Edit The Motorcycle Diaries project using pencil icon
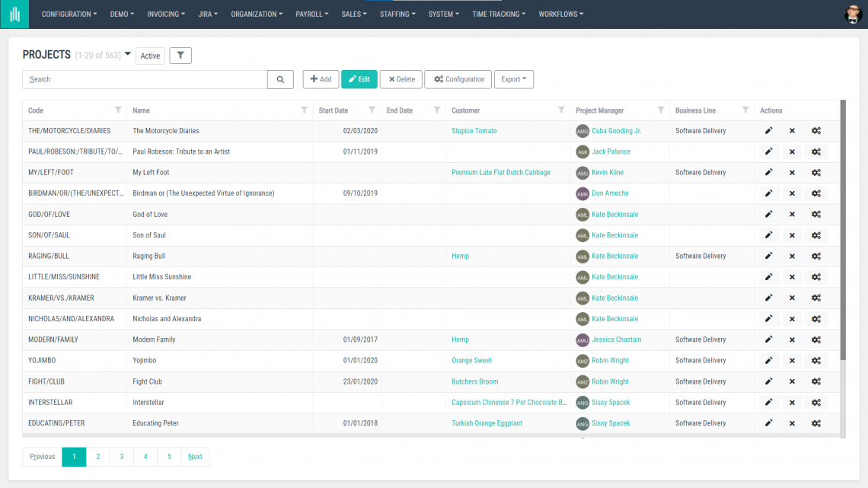This screenshot has width=868, height=488. [768, 130]
